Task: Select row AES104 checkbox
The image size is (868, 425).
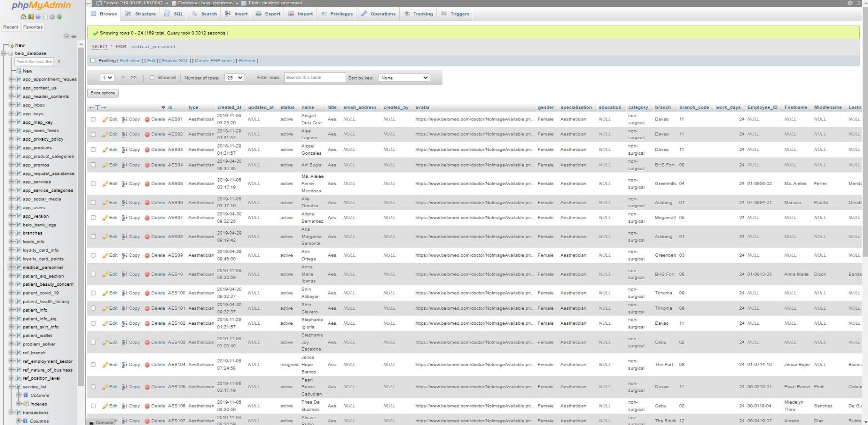Action: coord(93,365)
